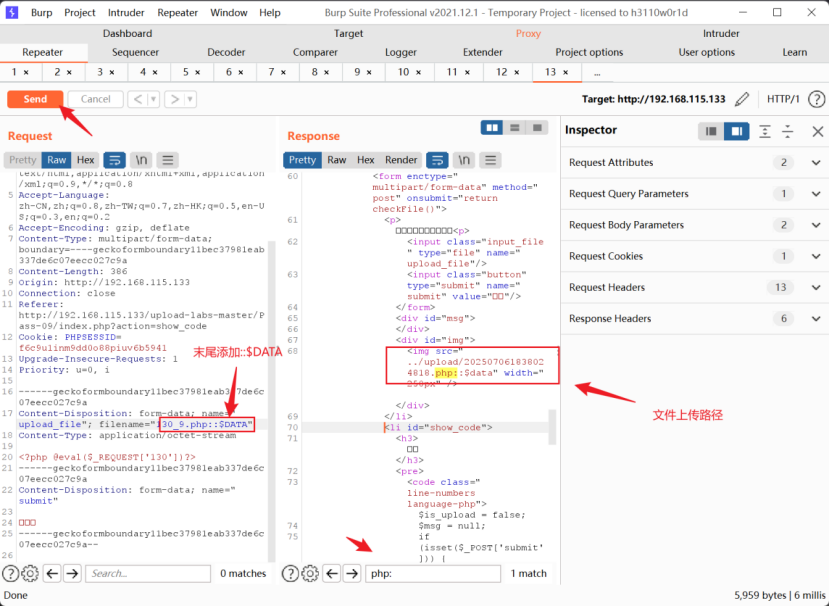The image size is (830, 606).
Task: Click the Cancel button
Action: [95, 99]
